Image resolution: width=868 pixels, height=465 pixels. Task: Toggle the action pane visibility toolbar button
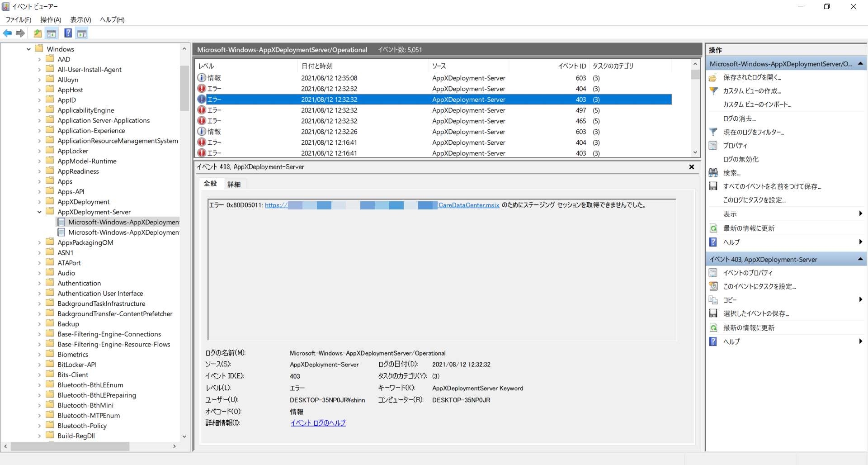coord(82,33)
